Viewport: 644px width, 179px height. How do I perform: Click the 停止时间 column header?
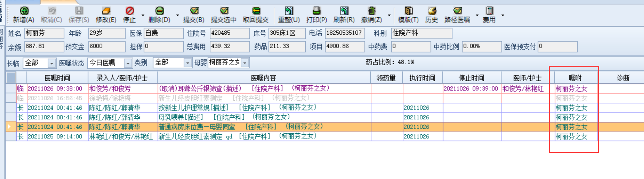(x=472, y=78)
